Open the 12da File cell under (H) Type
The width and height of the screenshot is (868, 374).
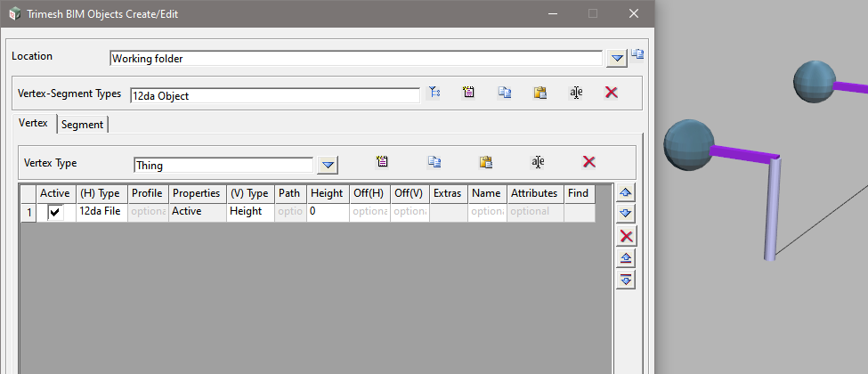(101, 212)
